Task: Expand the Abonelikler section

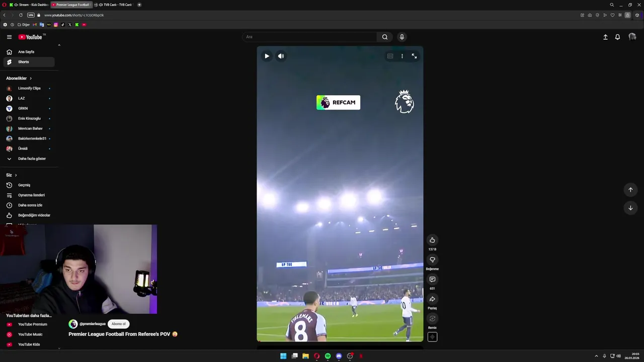Action: tap(19, 78)
